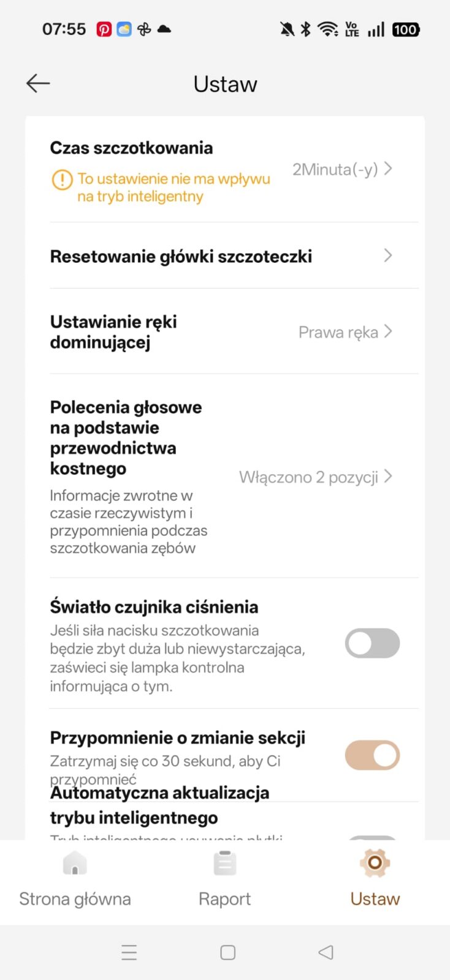The height and width of the screenshot is (980, 450).
Task: Open Czas szczotkowania setting
Action: [131, 148]
